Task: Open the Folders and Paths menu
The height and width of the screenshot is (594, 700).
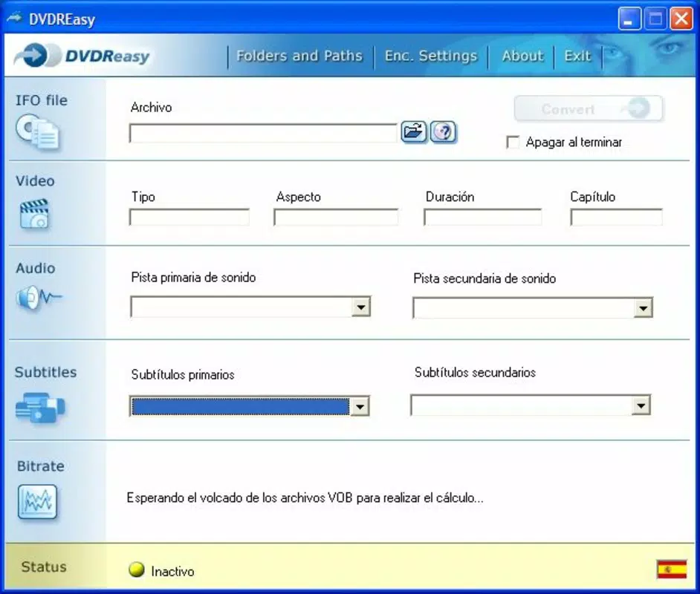Action: point(299,56)
